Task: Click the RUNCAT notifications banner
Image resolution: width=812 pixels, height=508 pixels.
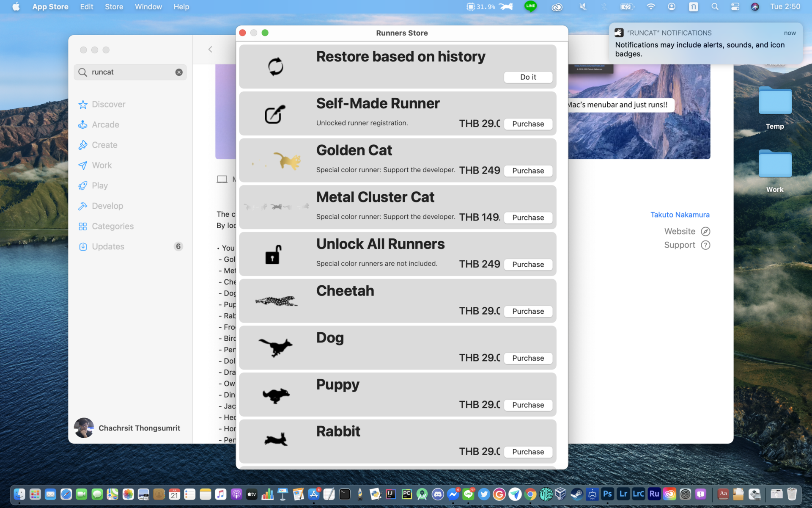Action: (x=705, y=43)
